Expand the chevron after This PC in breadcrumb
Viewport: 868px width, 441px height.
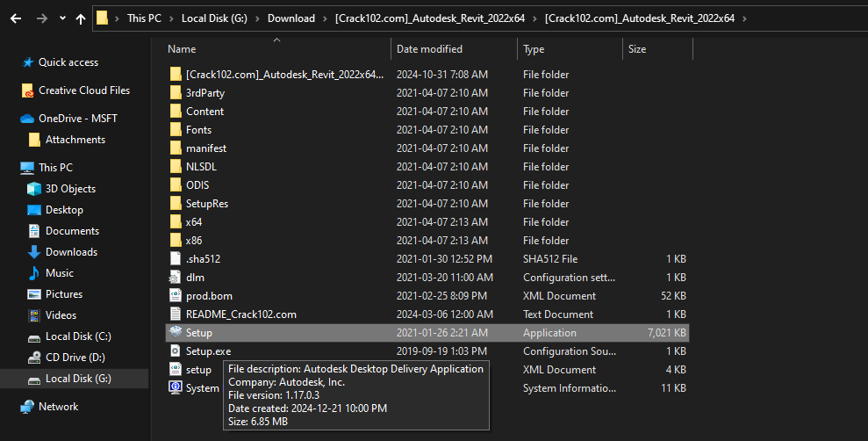pos(171,18)
